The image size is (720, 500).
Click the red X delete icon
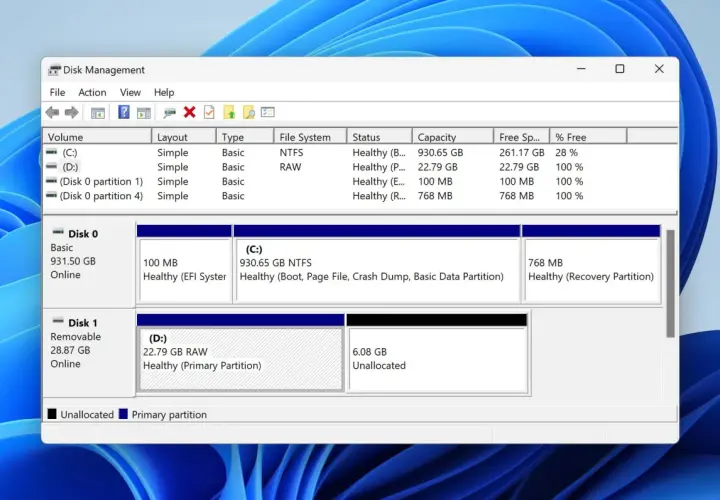point(189,112)
